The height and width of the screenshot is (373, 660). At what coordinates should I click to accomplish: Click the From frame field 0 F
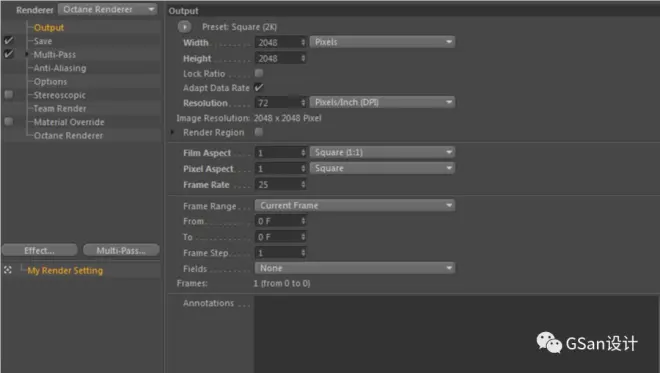point(277,221)
